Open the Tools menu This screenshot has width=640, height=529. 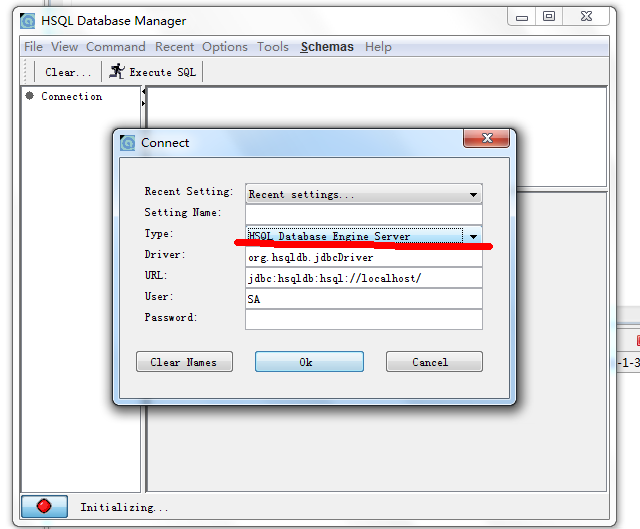tap(273, 47)
